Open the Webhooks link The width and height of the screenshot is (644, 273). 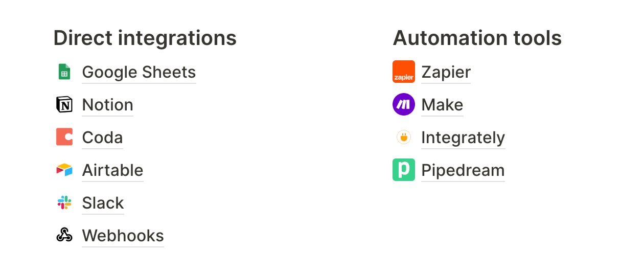click(123, 236)
